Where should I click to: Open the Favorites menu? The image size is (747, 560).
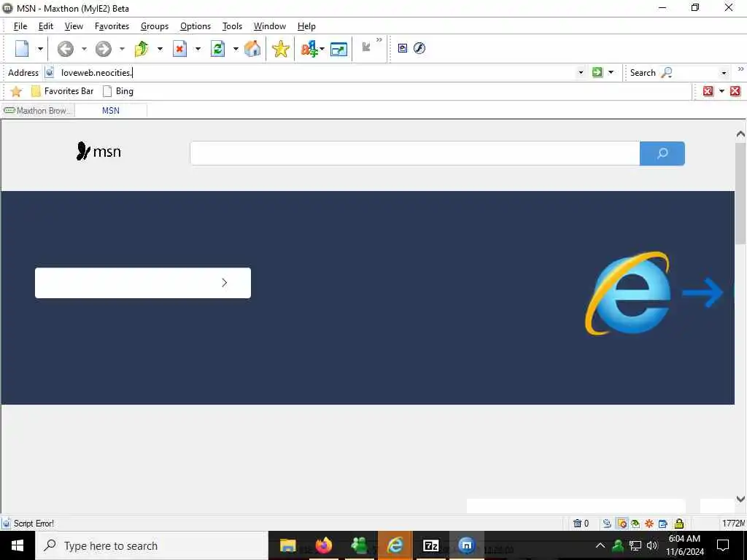point(112,26)
